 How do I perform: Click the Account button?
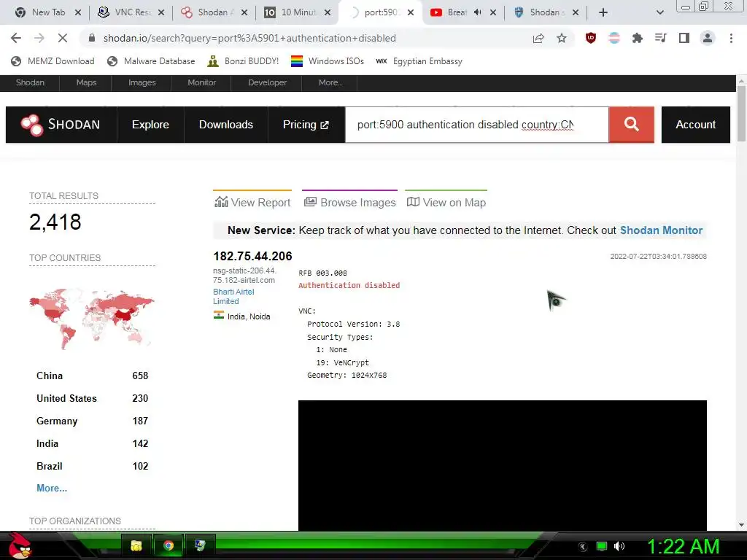pyautogui.click(x=695, y=125)
